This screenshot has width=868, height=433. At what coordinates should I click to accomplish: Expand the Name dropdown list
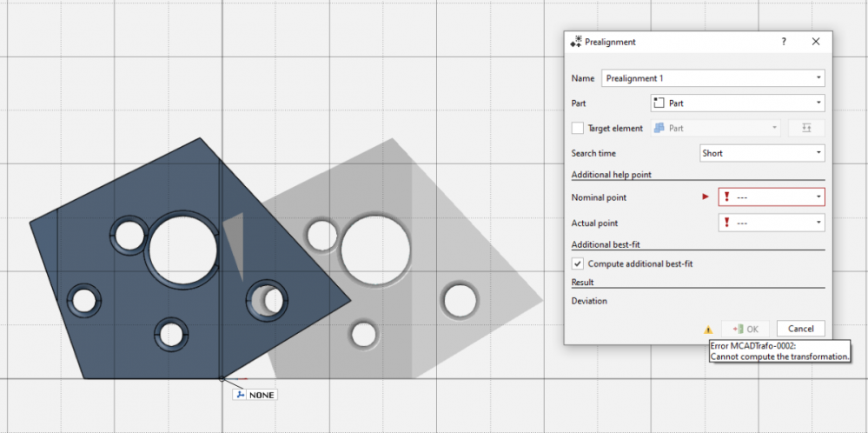[x=818, y=78]
